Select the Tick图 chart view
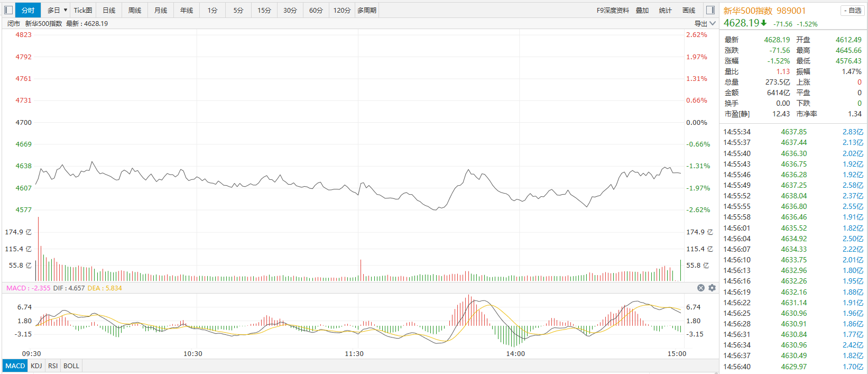Viewport: 868px width, 374px height. pos(83,10)
